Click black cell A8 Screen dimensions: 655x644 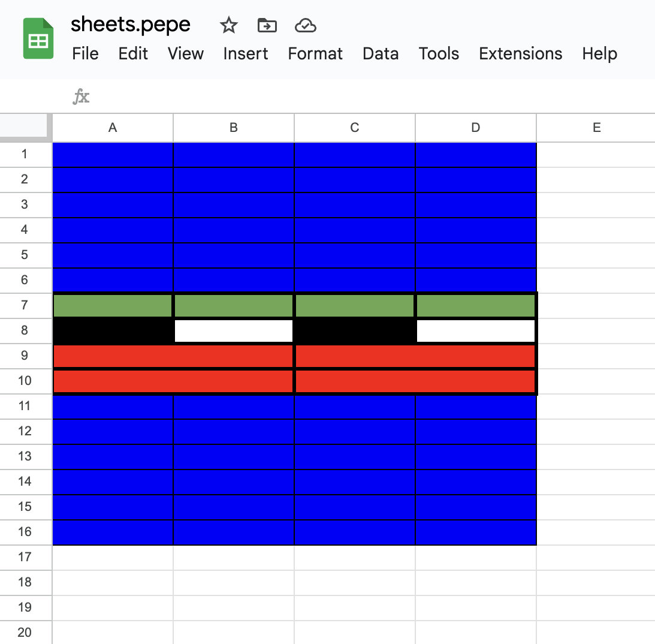(113, 330)
